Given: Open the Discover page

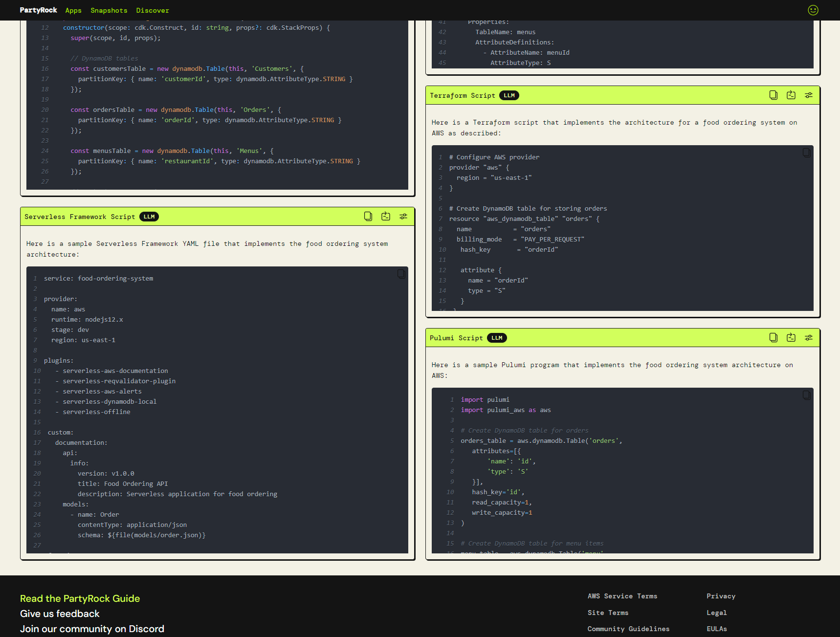Looking at the screenshot, I should pyautogui.click(x=153, y=10).
